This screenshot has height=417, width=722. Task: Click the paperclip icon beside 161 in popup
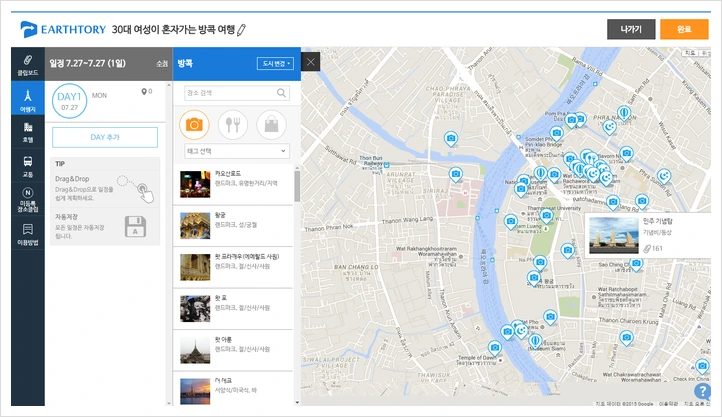[647, 249]
